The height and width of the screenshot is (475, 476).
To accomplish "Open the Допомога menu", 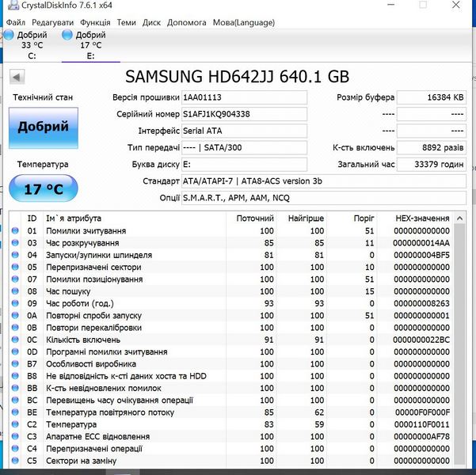I will point(187,22).
